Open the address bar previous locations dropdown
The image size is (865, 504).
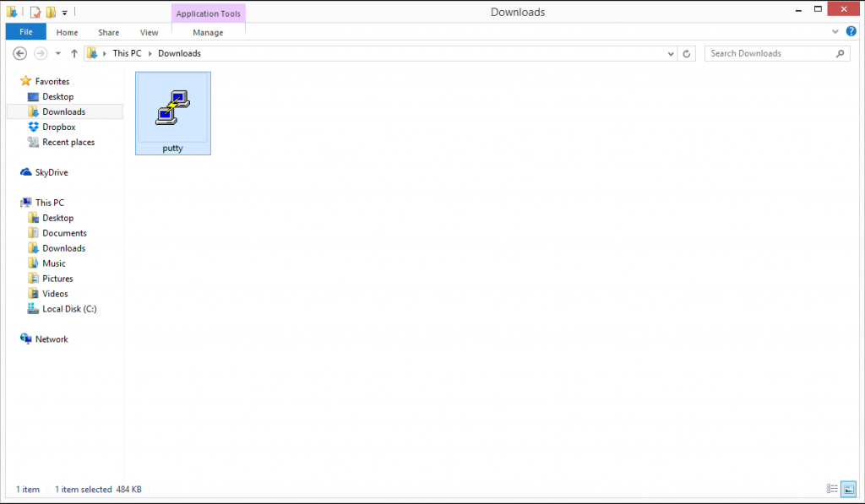point(671,53)
